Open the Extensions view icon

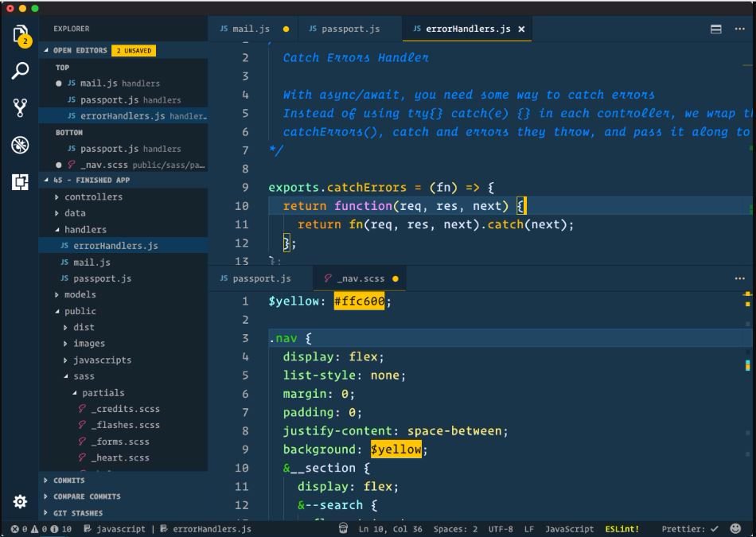pyautogui.click(x=20, y=181)
